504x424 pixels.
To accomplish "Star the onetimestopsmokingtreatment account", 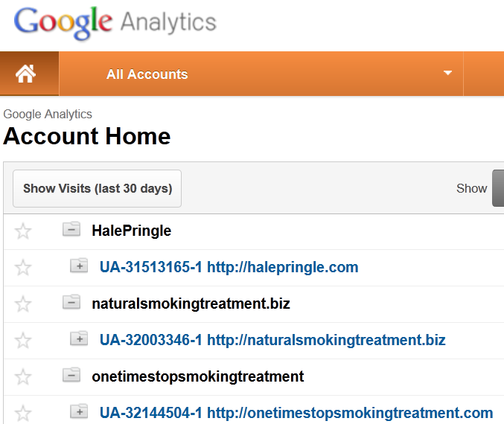I will click(23, 377).
